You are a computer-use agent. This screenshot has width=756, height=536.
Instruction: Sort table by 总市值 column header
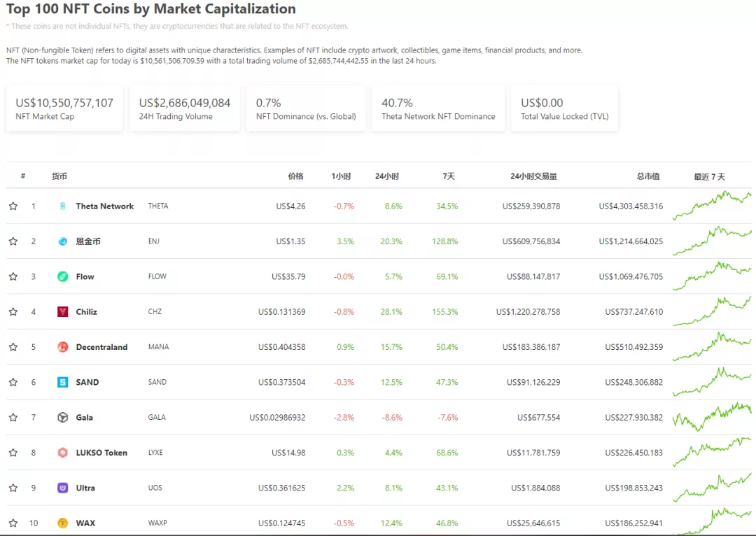click(x=647, y=176)
